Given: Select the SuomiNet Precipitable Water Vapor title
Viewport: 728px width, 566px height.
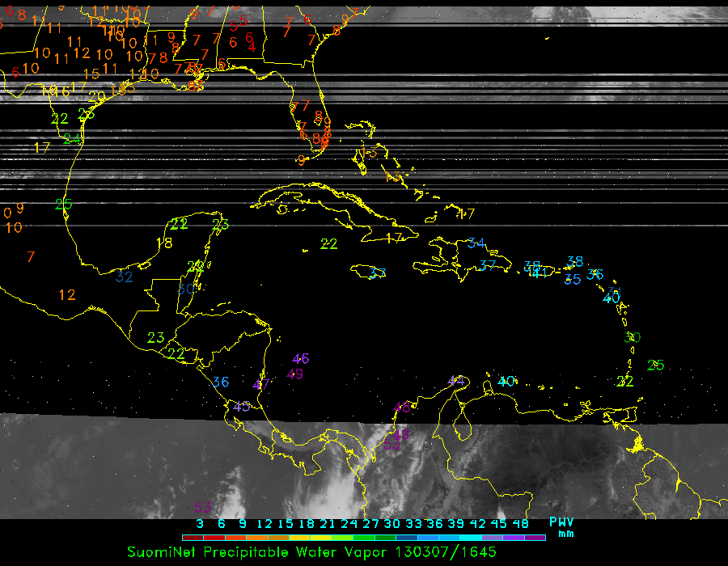Looking at the screenshot, I should pos(258,551).
